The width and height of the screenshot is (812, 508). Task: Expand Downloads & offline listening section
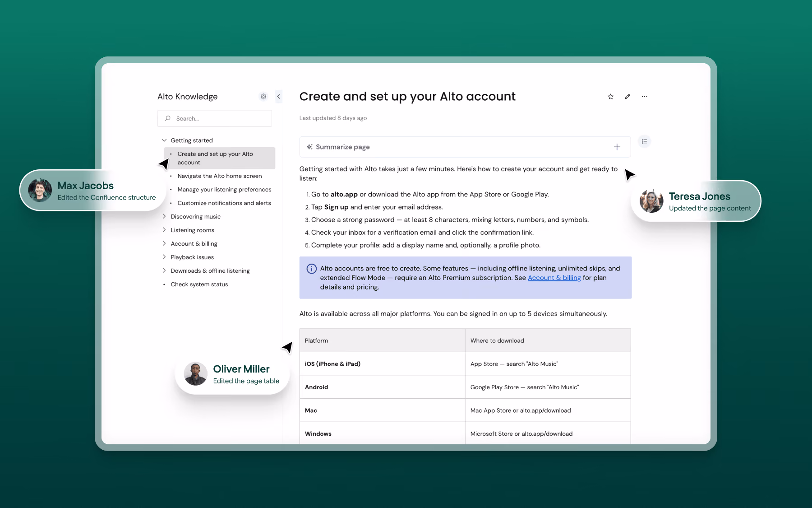[164, 270]
